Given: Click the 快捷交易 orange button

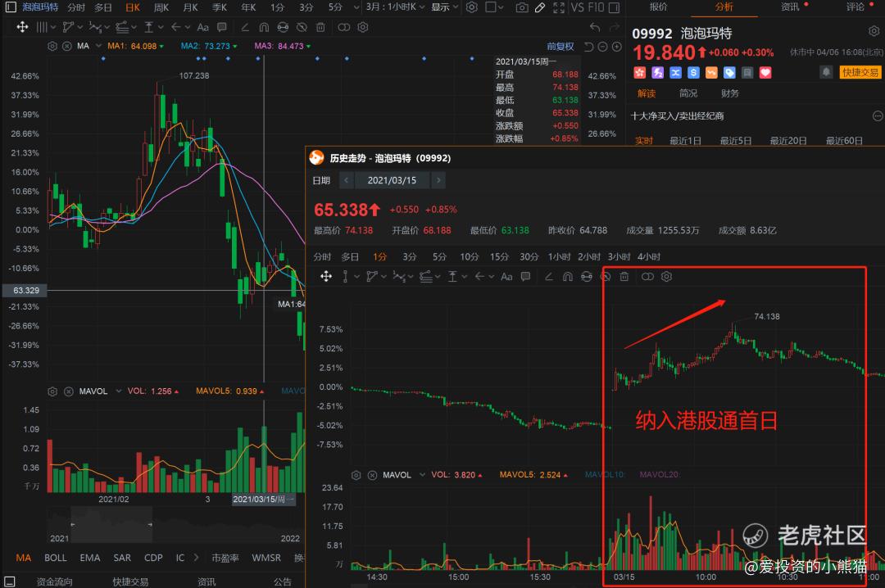Looking at the screenshot, I should point(860,72).
